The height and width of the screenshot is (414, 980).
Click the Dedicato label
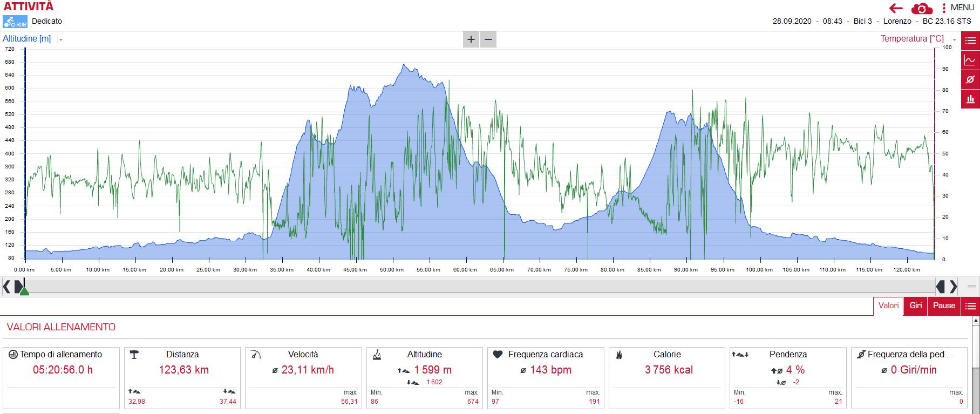47,21
